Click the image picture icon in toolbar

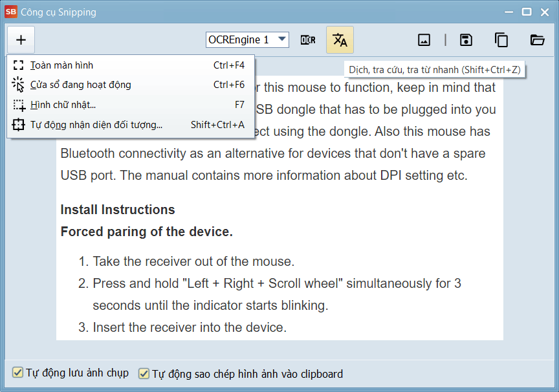(x=424, y=40)
